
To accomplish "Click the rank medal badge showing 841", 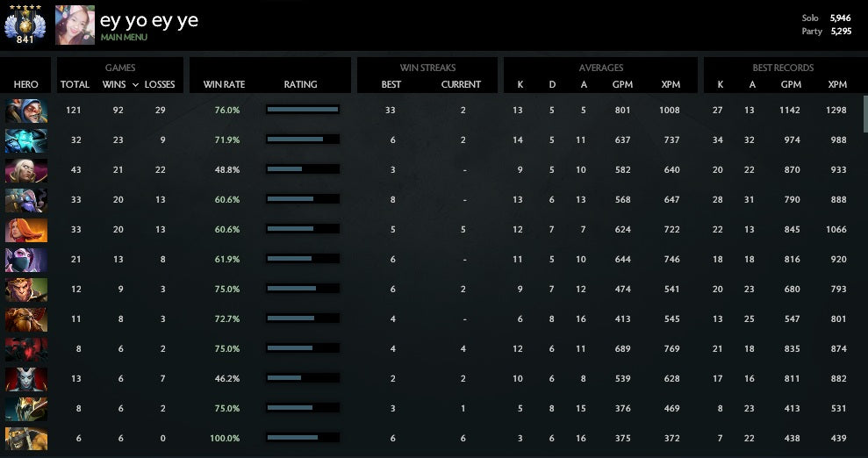I will point(25,26).
